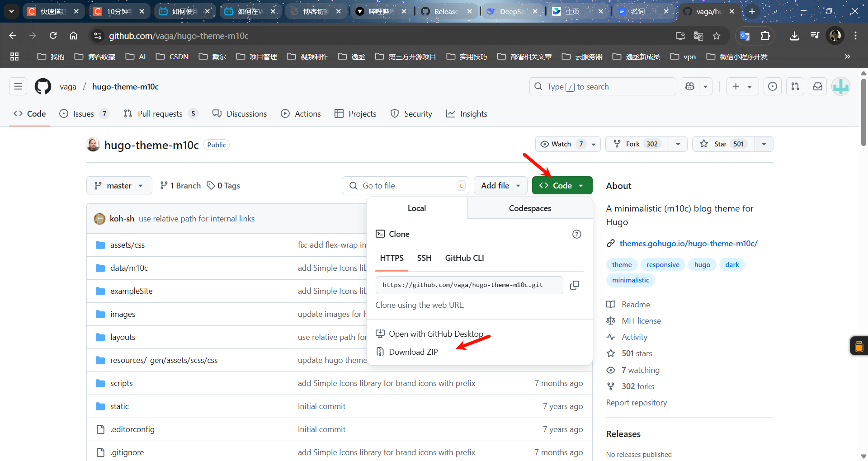Open the assets/css folder

coord(127,245)
